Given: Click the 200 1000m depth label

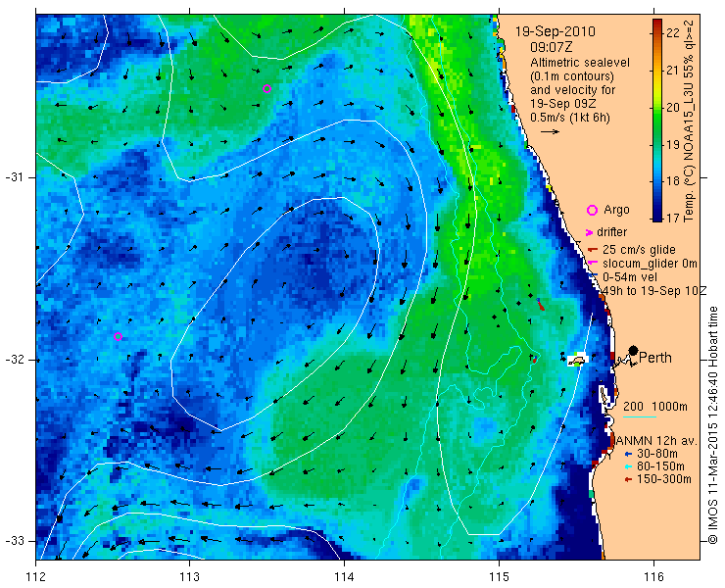Looking at the screenshot, I should (655, 407).
